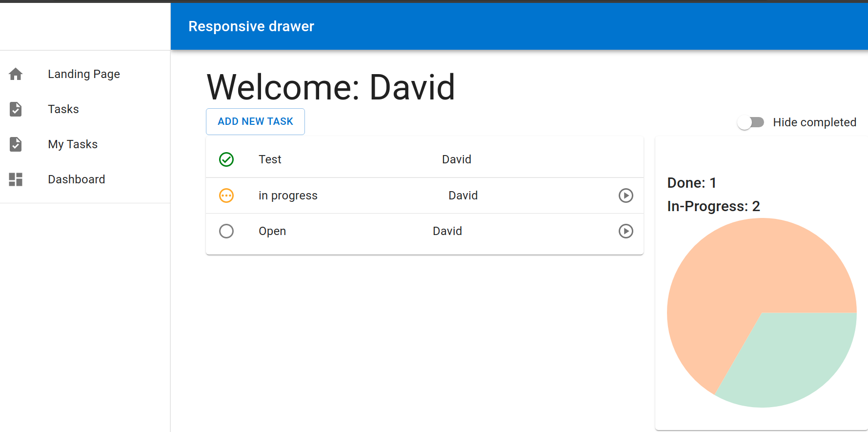The height and width of the screenshot is (432, 868).
Task: Click the Done: 1 statistic
Action: pyautogui.click(x=692, y=183)
